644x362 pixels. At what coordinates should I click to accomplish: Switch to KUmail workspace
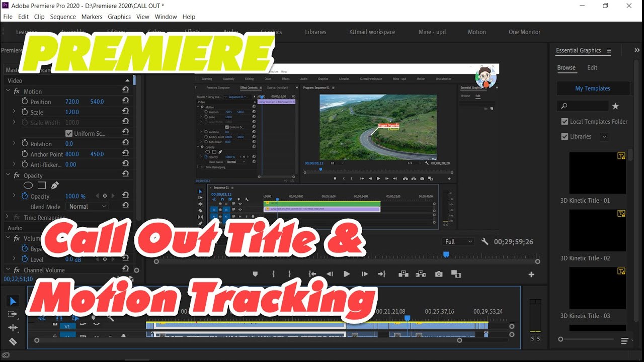pos(372,32)
